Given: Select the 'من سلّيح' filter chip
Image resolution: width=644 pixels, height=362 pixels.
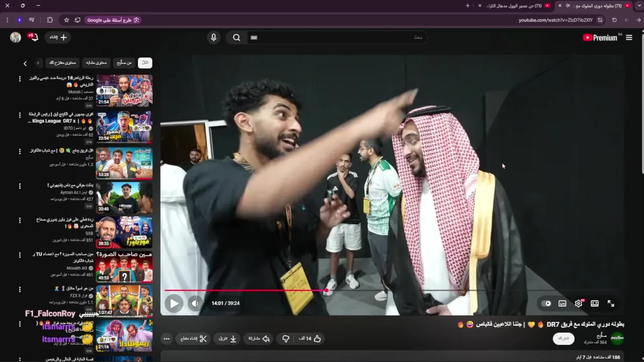Looking at the screenshot, I should pyautogui.click(x=124, y=63).
